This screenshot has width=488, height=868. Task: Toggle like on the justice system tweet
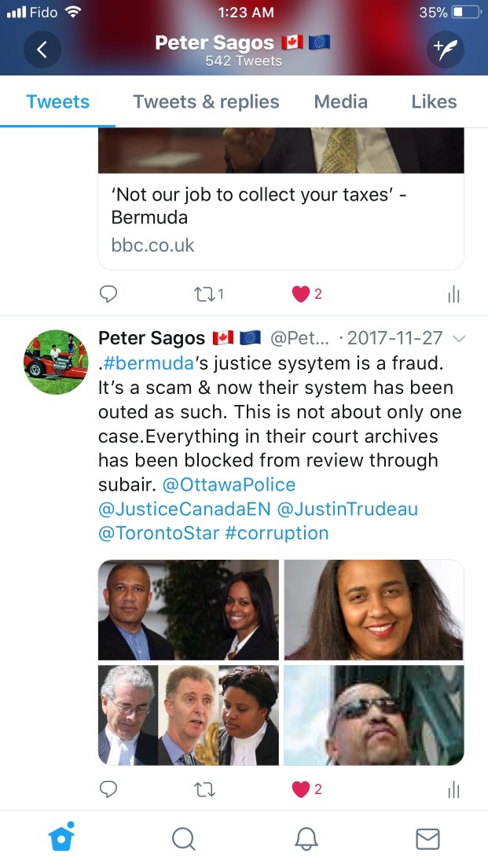[x=300, y=789]
